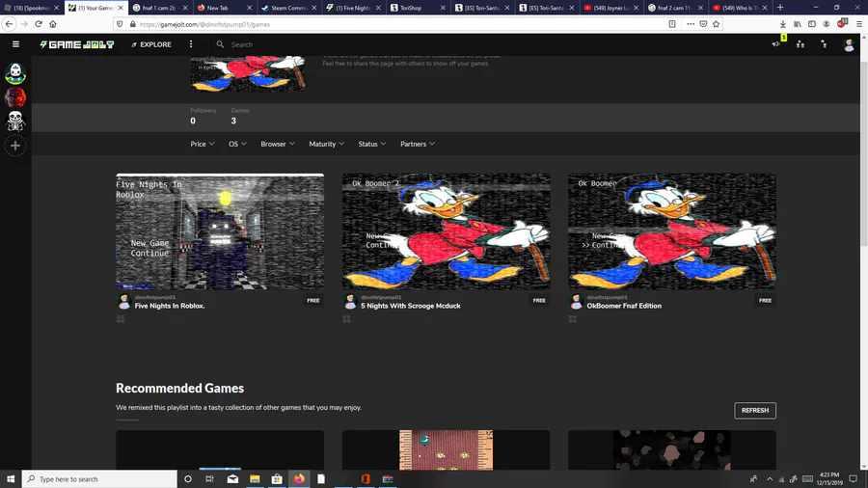Open the three-dot more menu beside Explore

pyautogui.click(x=191, y=44)
